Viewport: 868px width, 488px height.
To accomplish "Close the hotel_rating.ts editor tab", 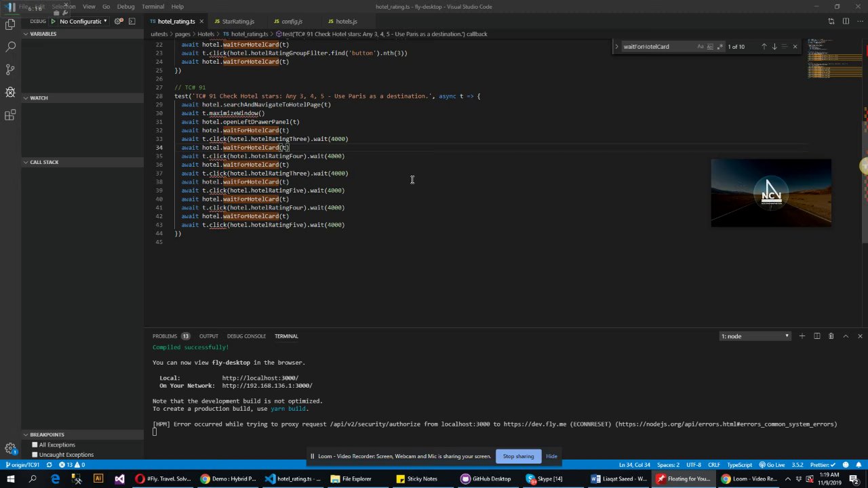I will click(202, 22).
